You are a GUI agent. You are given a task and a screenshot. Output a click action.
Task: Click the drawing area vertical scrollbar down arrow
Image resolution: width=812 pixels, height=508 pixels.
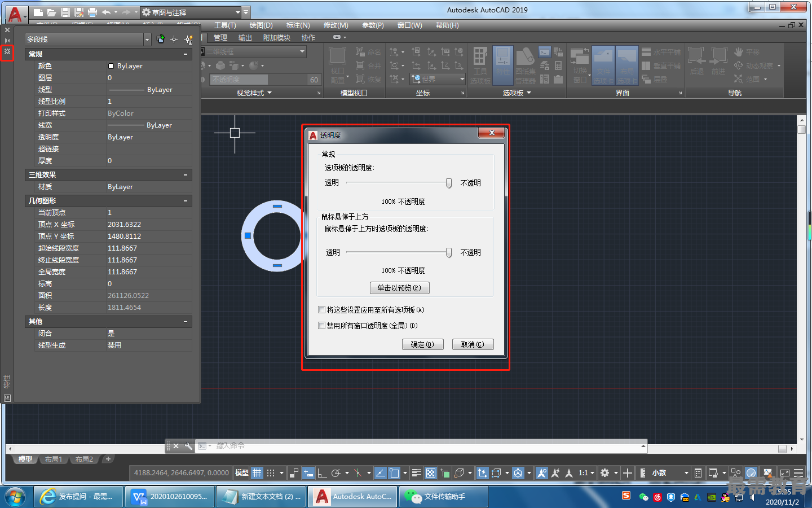click(802, 439)
